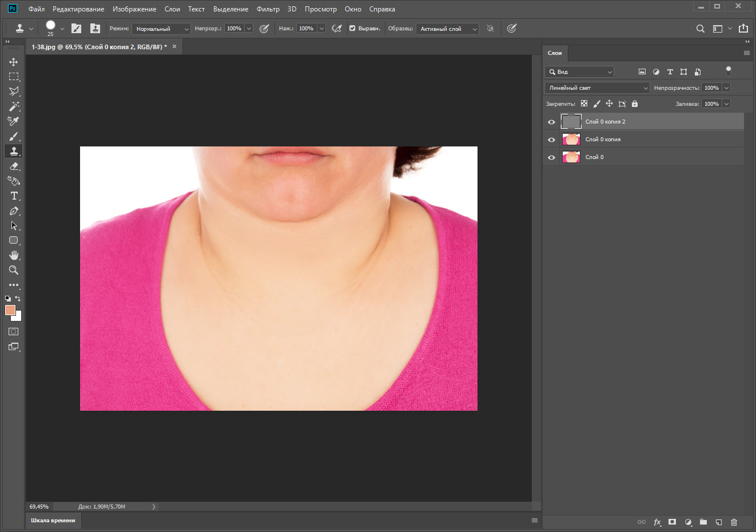Open the Изображение menu

point(134,9)
